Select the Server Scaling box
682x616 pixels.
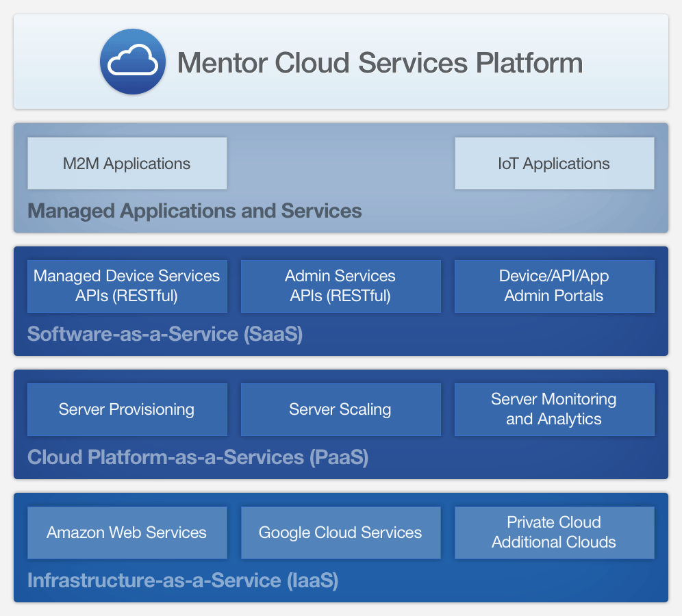(x=340, y=409)
